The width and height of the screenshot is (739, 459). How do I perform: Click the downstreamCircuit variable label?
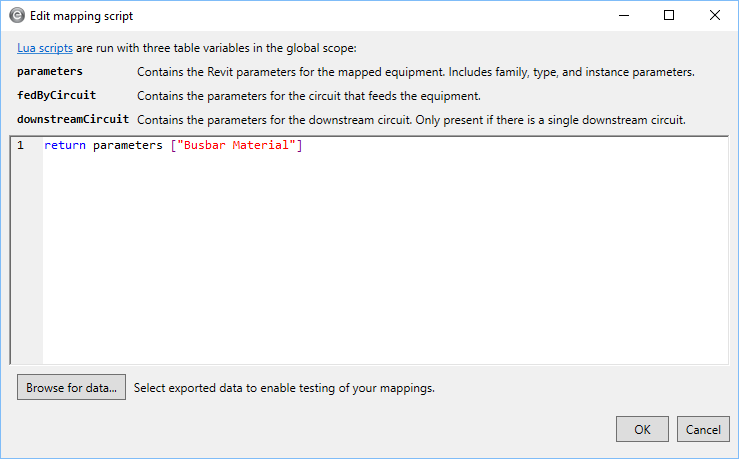[73, 120]
